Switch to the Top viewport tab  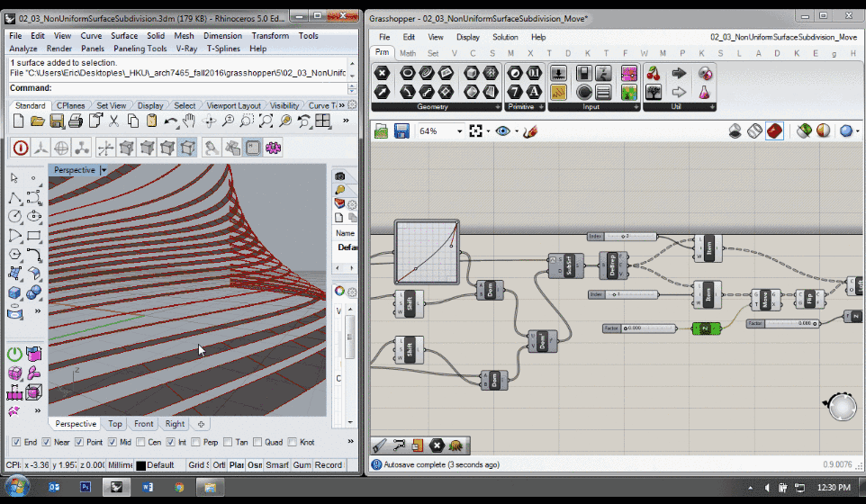[115, 424]
